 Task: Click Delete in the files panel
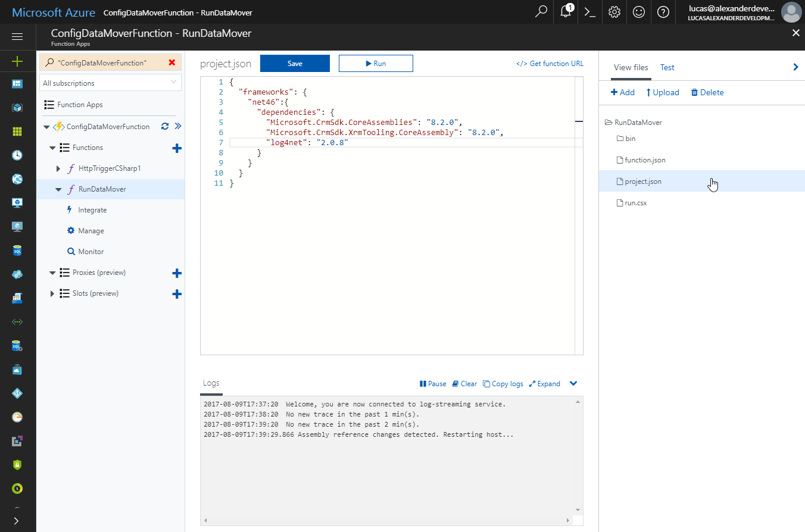[x=707, y=92]
